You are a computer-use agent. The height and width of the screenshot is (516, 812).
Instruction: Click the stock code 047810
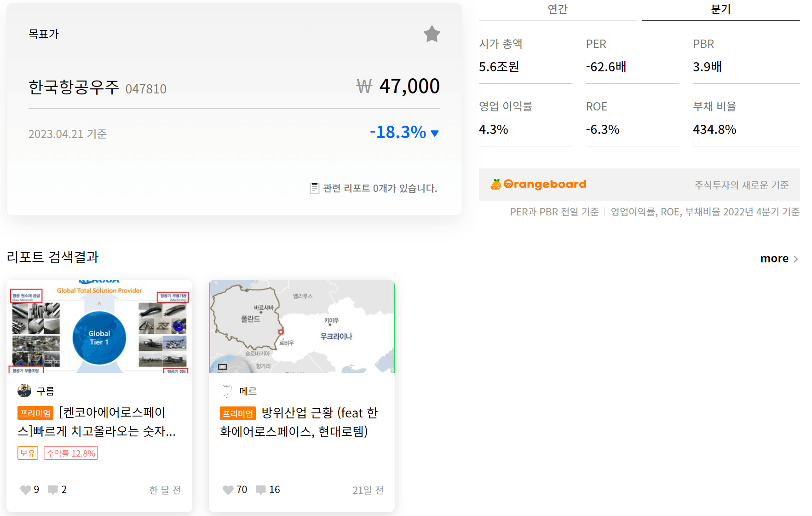tap(146, 89)
